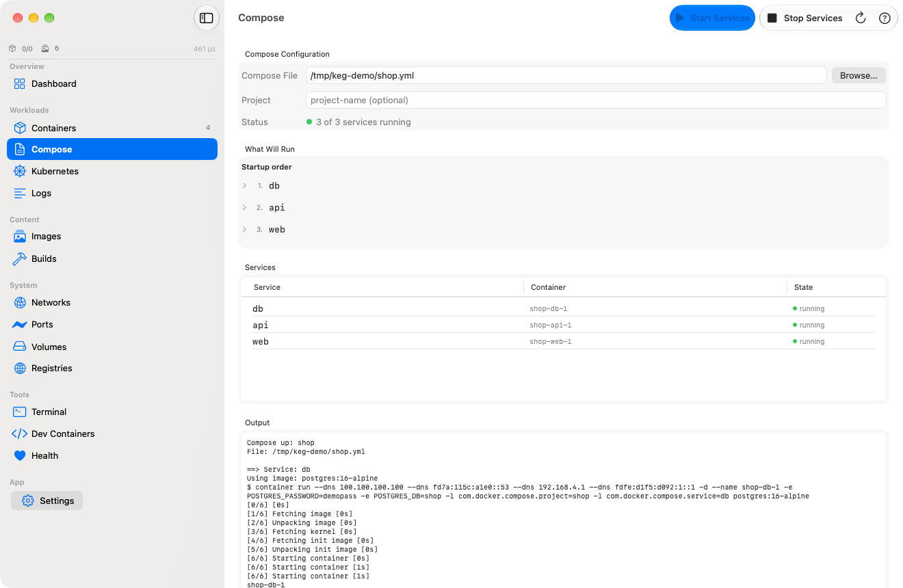
Task: Click the 461 µs latency text
Action: (x=205, y=49)
